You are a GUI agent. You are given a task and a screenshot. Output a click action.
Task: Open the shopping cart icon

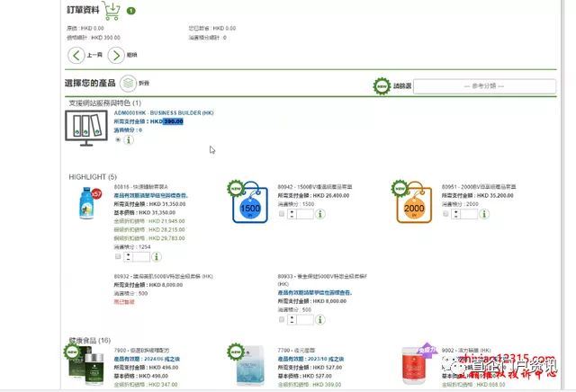[x=112, y=10]
